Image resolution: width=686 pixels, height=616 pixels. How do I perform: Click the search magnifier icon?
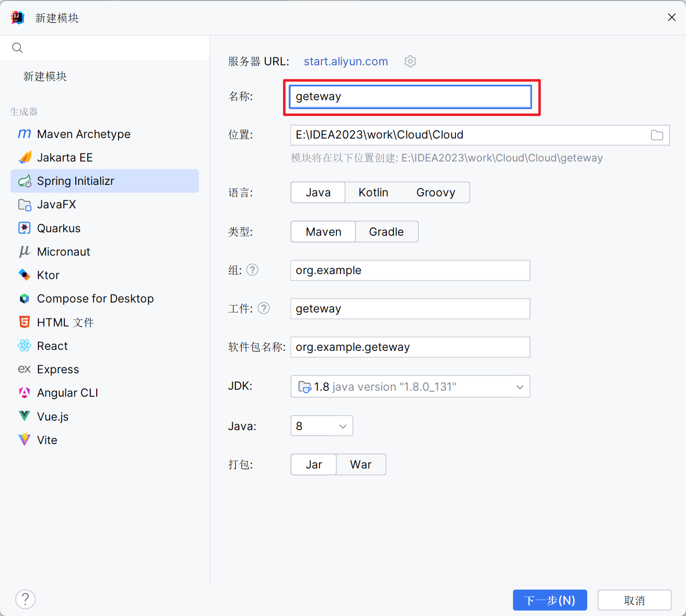coord(17,48)
